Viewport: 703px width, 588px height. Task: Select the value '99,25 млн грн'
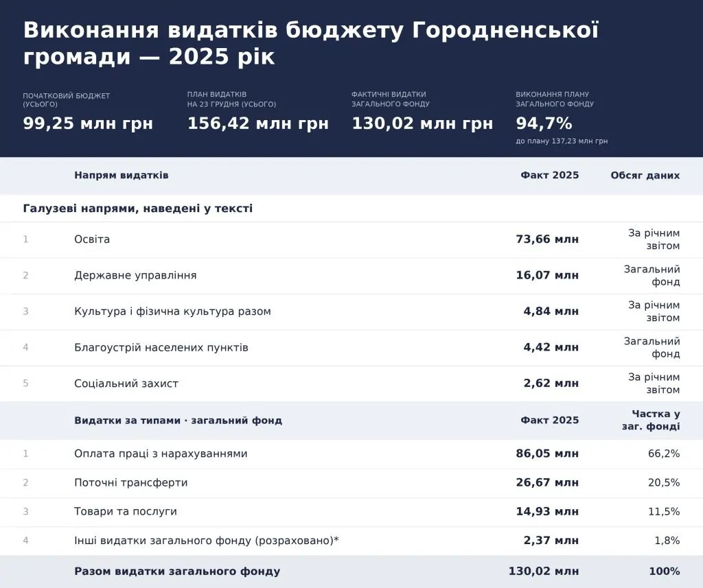[x=88, y=124]
